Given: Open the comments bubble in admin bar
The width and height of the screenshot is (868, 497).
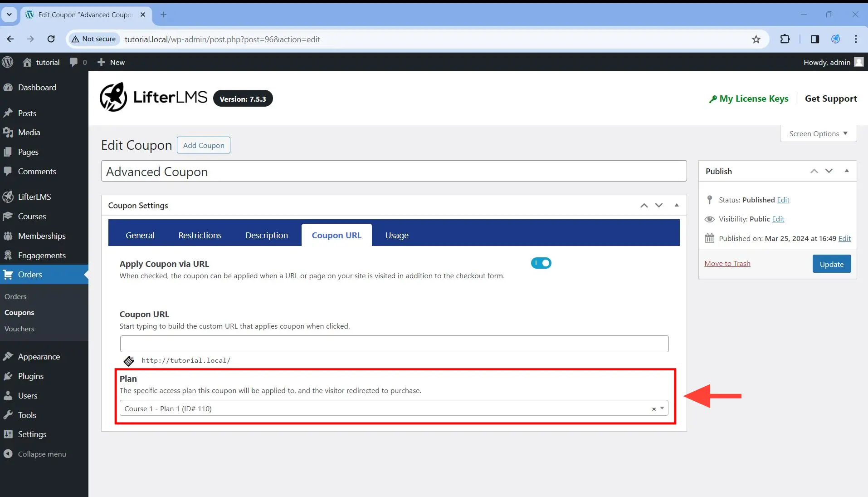Looking at the screenshot, I should 73,62.
